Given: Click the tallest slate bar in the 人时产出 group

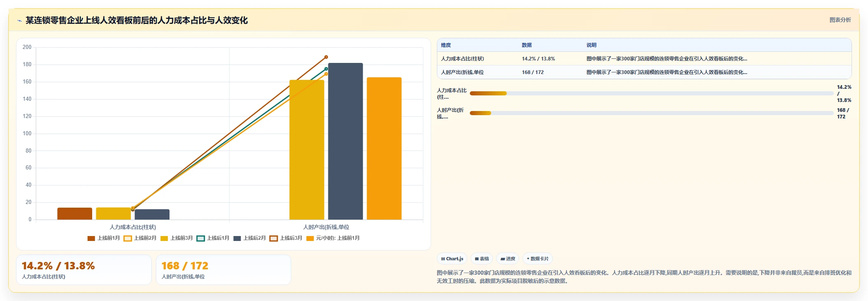Looking at the screenshot, I should click(346, 141).
